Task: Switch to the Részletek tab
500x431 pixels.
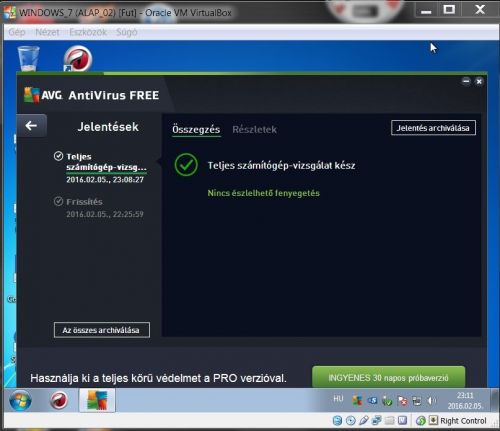Action: [254, 129]
